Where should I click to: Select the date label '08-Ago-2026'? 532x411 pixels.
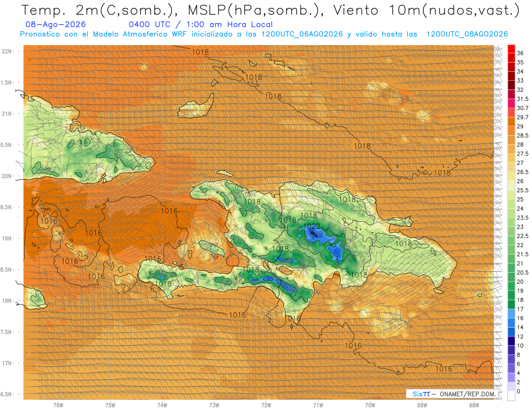click(56, 24)
